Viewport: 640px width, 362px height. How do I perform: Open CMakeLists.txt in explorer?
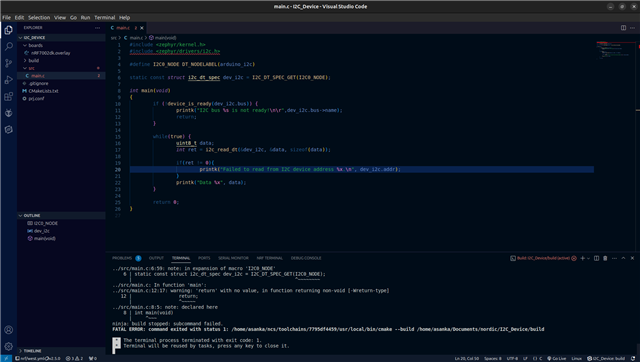coord(61,91)
